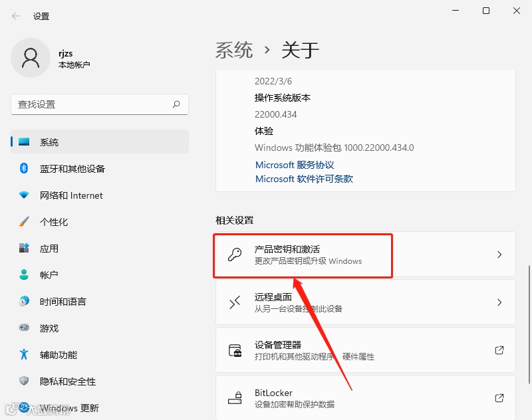
Task: Select the paintbrush icon for 个性化
Action: [x=24, y=221]
